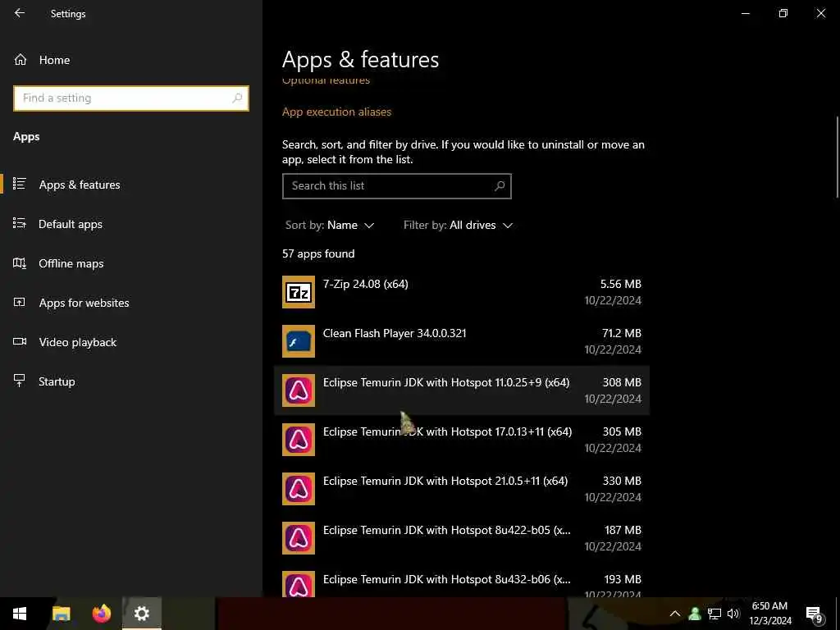Select 7-Zip 24.08 (x64) entry
The image size is (840, 630).
pyautogui.click(x=462, y=292)
